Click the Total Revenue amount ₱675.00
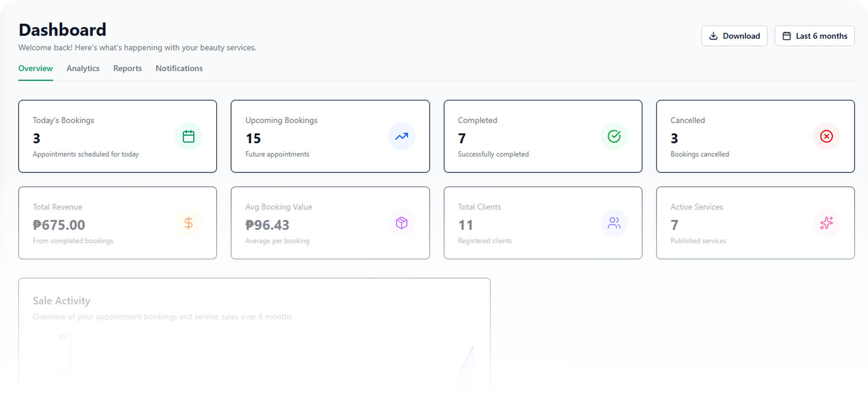868x395 pixels. tap(59, 225)
